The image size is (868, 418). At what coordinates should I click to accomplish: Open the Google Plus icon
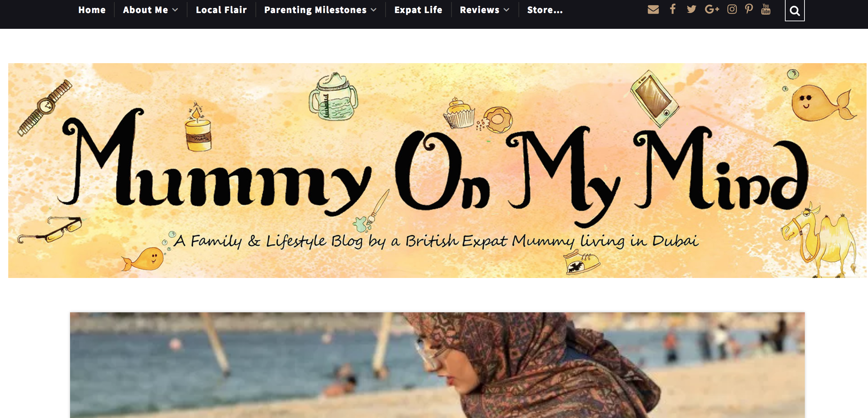pos(712,9)
